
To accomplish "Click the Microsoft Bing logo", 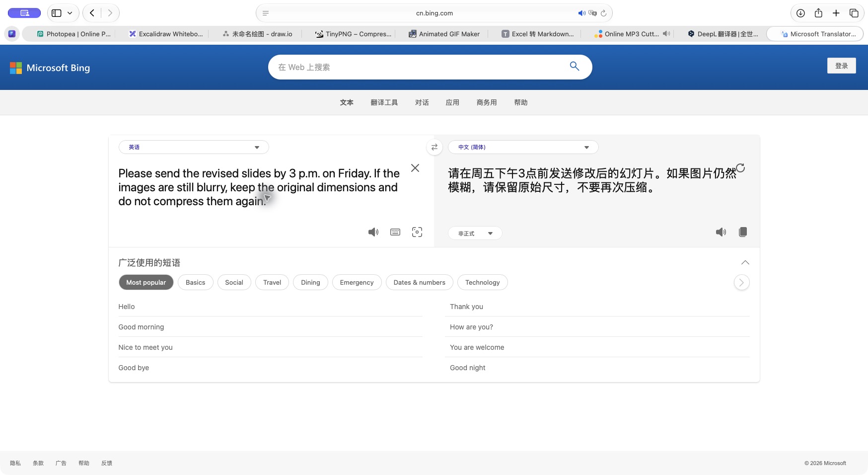I will click(50, 68).
